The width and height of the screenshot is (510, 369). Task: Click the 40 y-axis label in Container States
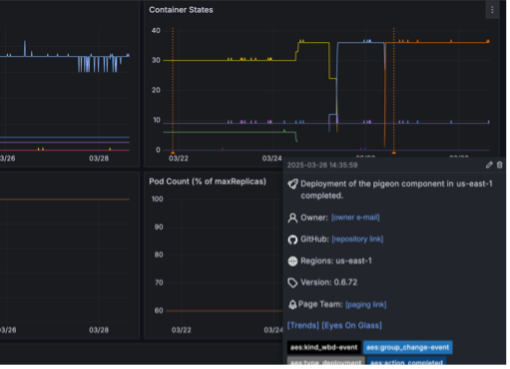point(157,31)
